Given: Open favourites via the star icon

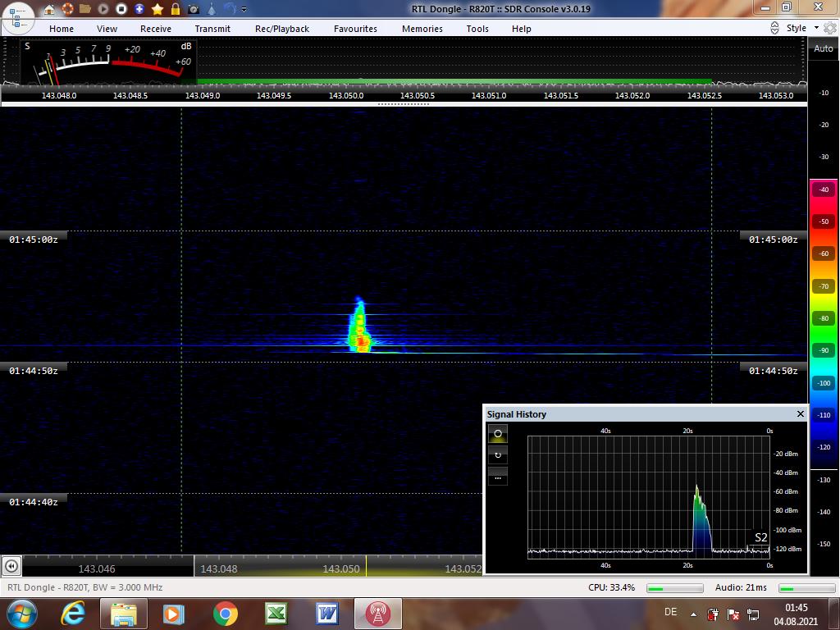Looking at the screenshot, I should tap(157, 8).
